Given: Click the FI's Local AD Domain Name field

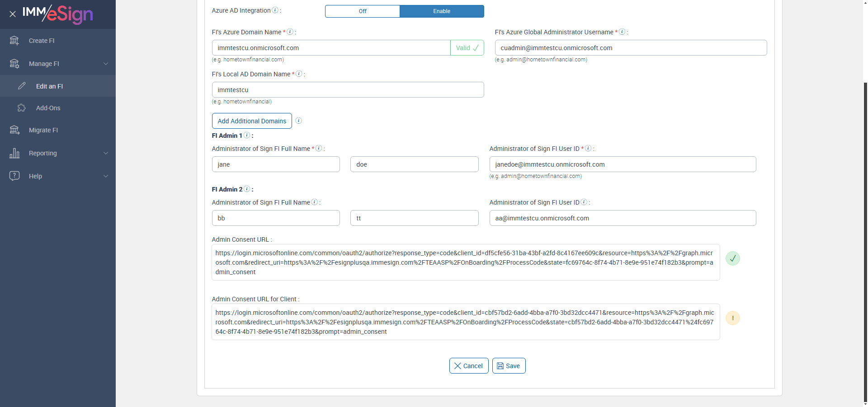Looking at the screenshot, I should 348,90.
